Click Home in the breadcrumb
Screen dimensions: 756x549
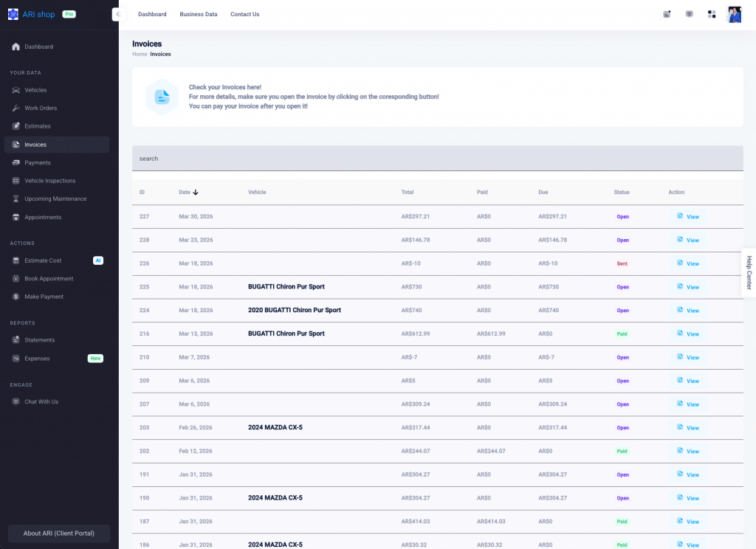(139, 54)
